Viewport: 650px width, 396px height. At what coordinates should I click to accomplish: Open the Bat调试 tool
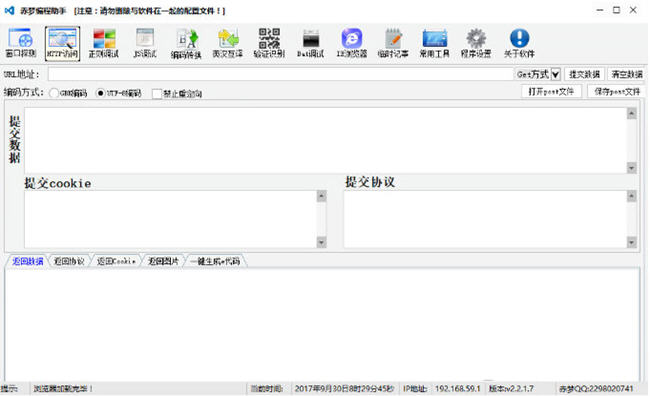tap(310, 43)
